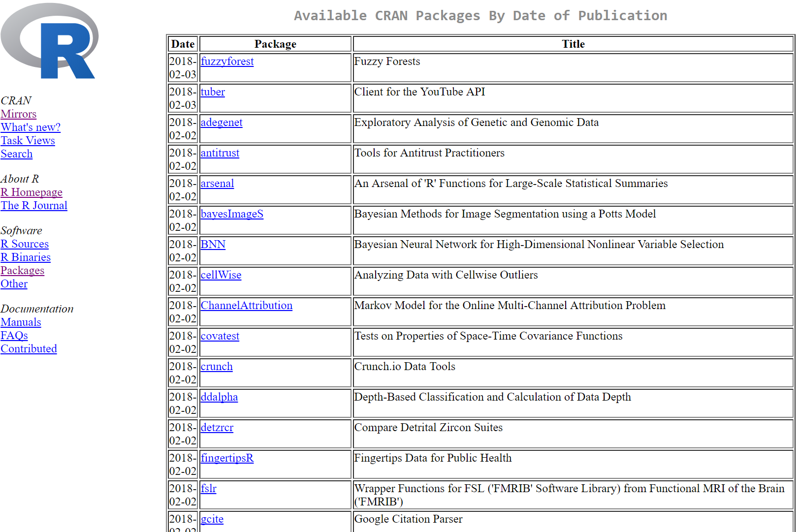This screenshot has height=532, width=799.
Task: Open R Binaries link
Action: point(26,257)
